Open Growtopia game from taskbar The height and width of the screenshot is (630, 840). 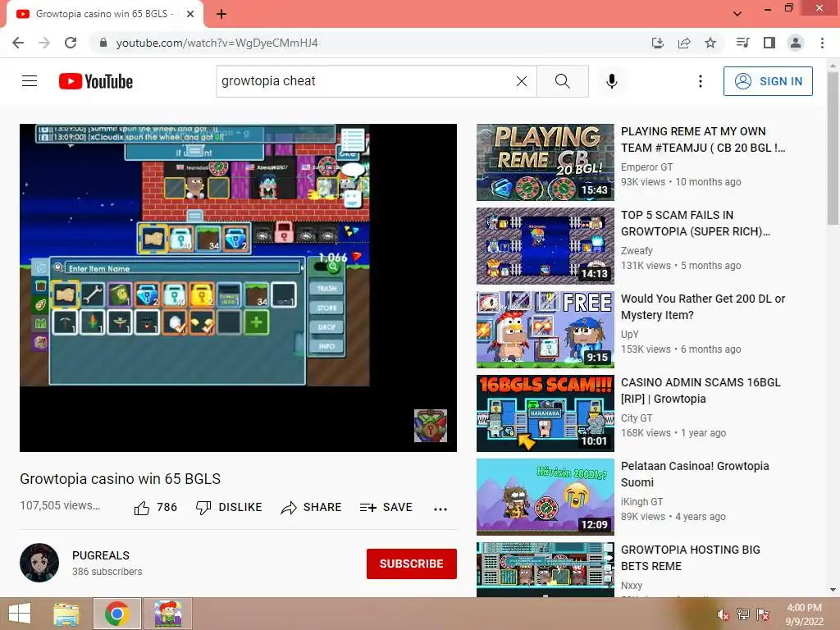click(x=167, y=614)
